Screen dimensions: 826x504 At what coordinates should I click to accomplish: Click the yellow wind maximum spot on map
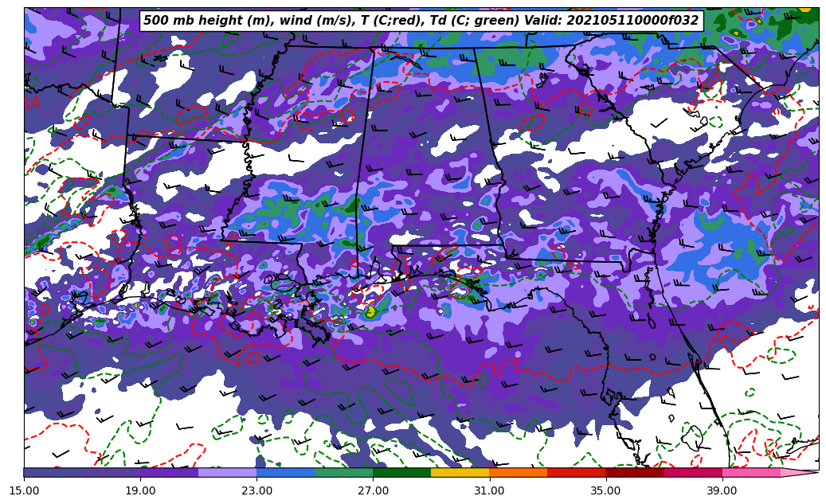370,312
